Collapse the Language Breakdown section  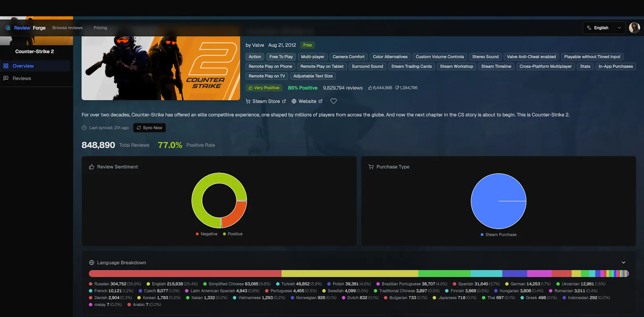(x=623, y=263)
